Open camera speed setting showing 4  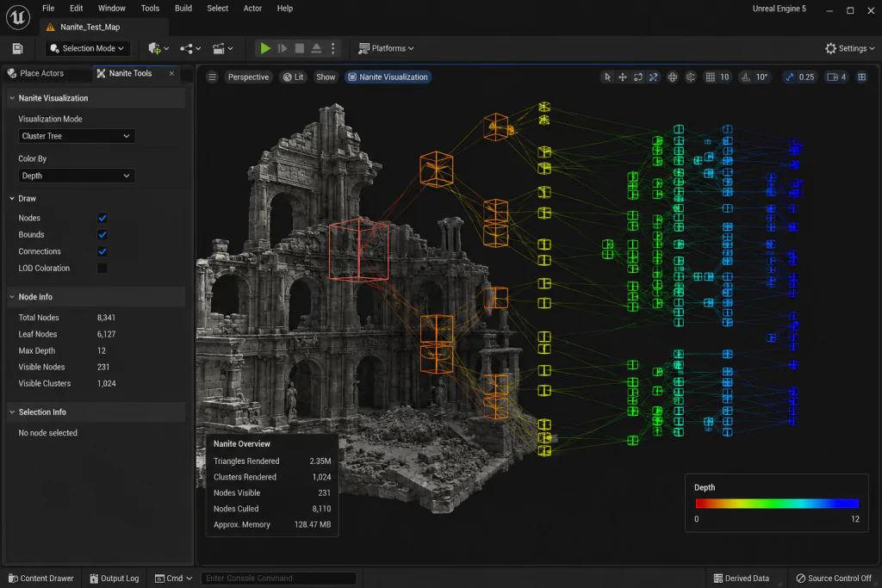tap(836, 77)
